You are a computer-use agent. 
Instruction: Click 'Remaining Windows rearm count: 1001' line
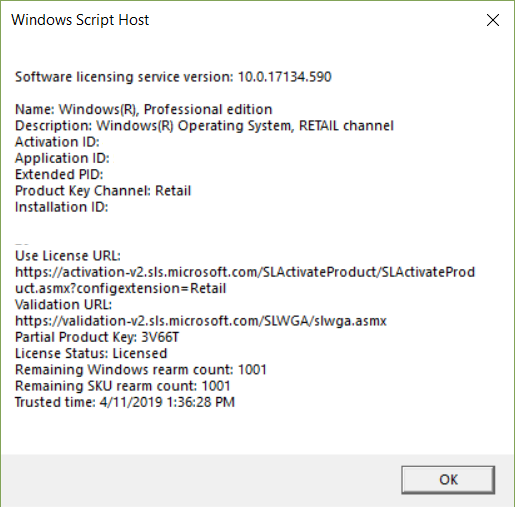pyautogui.click(x=141, y=370)
